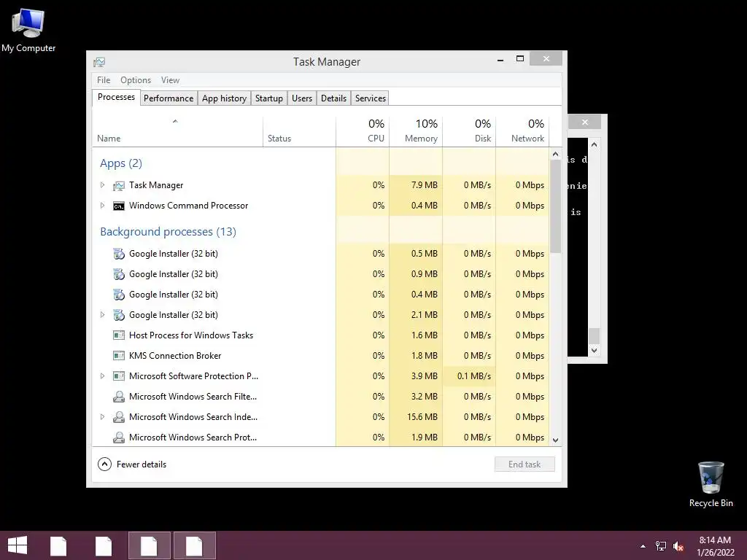
Task: Click process list scrollbar down arrow
Action: click(x=555, y=440)
